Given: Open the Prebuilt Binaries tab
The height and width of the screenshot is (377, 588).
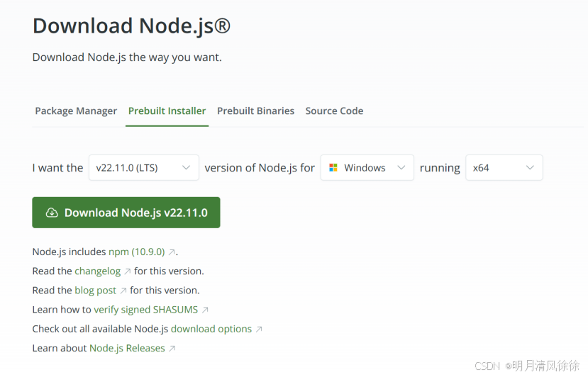Looking at the screenshot, I should 255,111.
